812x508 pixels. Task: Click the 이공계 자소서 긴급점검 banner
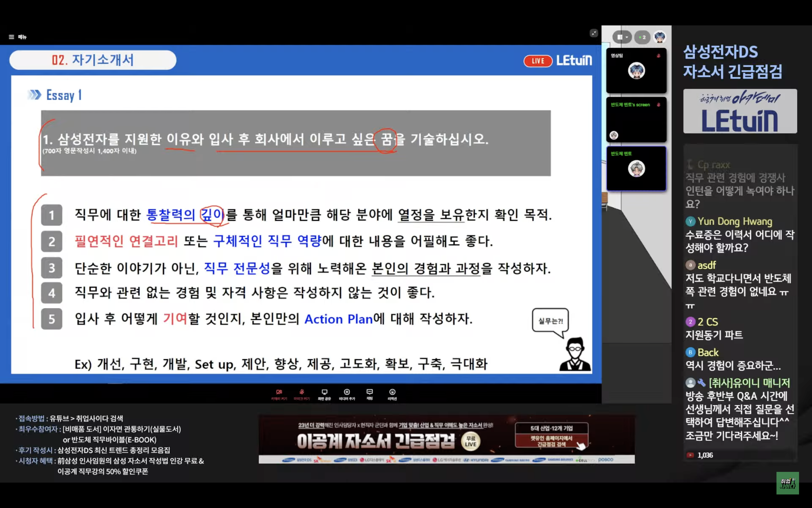[x=447, y=439]
